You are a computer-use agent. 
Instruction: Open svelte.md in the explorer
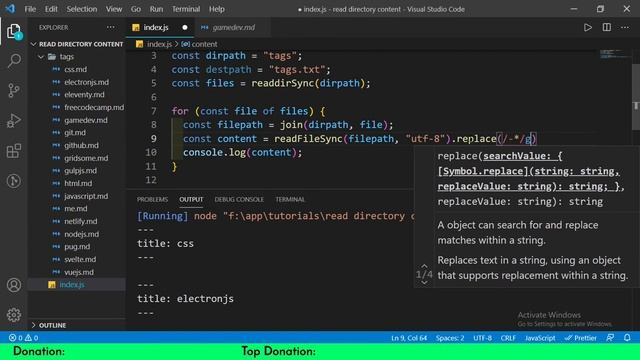click(80, 259)
